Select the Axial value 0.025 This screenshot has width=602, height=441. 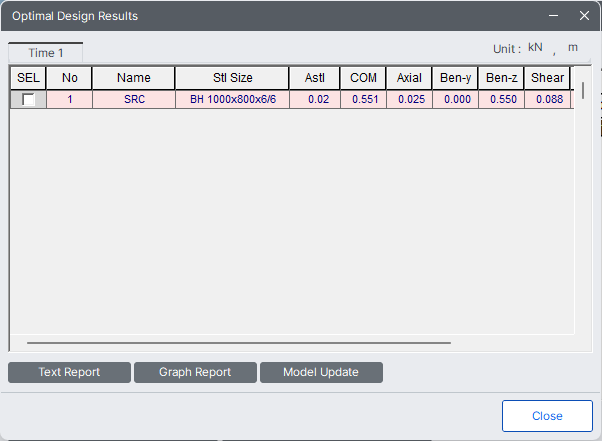pos(409,99)
